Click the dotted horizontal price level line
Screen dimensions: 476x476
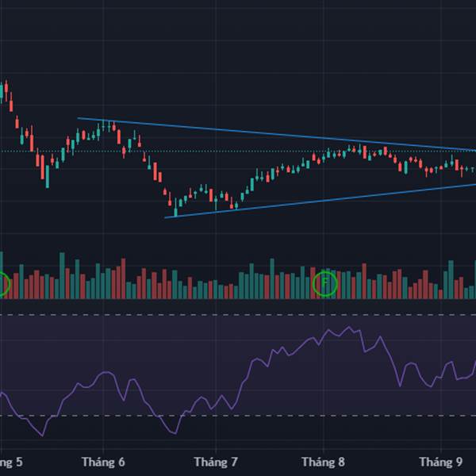coord(238,152)
